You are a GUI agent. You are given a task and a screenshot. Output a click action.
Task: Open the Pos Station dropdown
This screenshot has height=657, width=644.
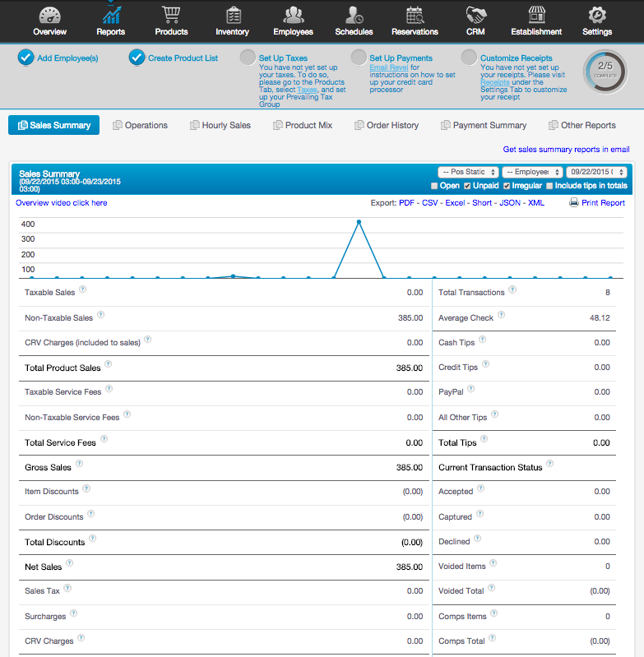[x=468, y=172]
